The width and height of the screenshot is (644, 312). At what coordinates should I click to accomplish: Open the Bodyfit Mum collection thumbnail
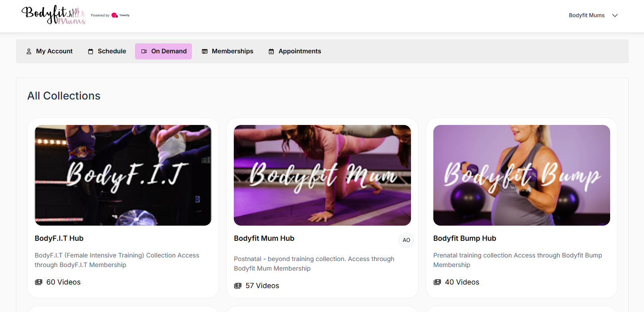(322, 175)
